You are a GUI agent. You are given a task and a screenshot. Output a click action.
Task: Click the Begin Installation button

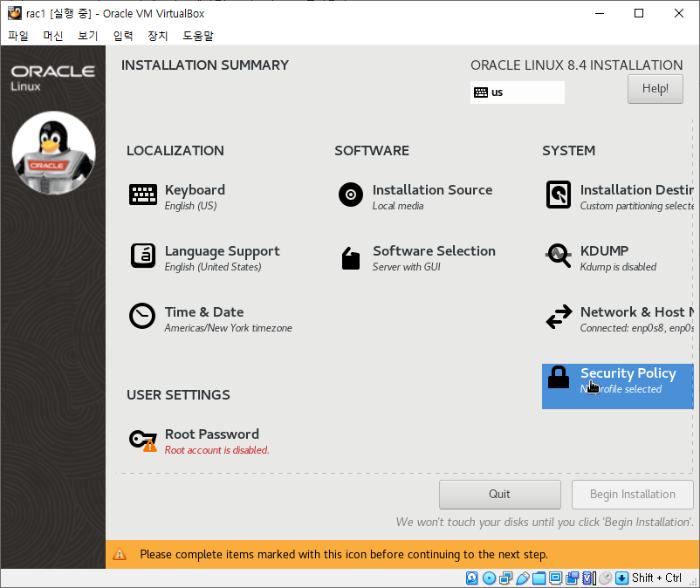pyautogui.click(x=632, y=495)
